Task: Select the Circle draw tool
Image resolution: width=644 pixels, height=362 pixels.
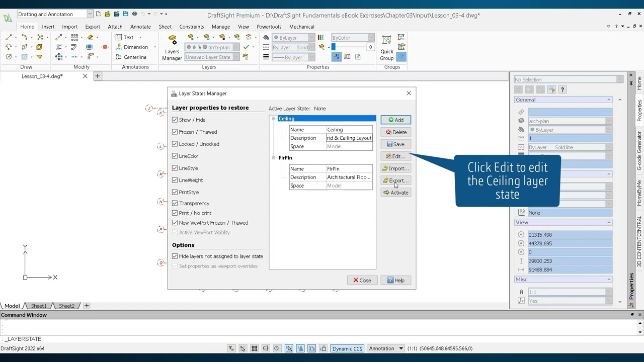Action: tap(9, 57)
